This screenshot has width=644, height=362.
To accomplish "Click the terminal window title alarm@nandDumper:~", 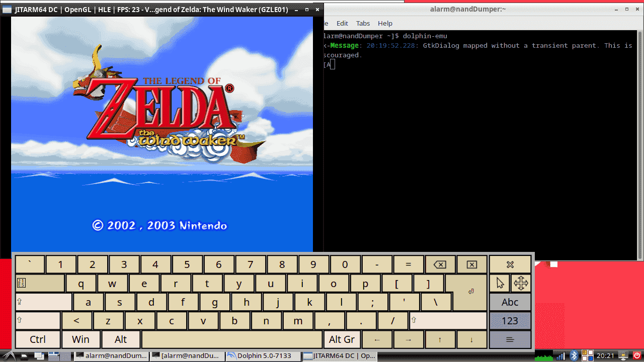I will [x=468, y=9].
